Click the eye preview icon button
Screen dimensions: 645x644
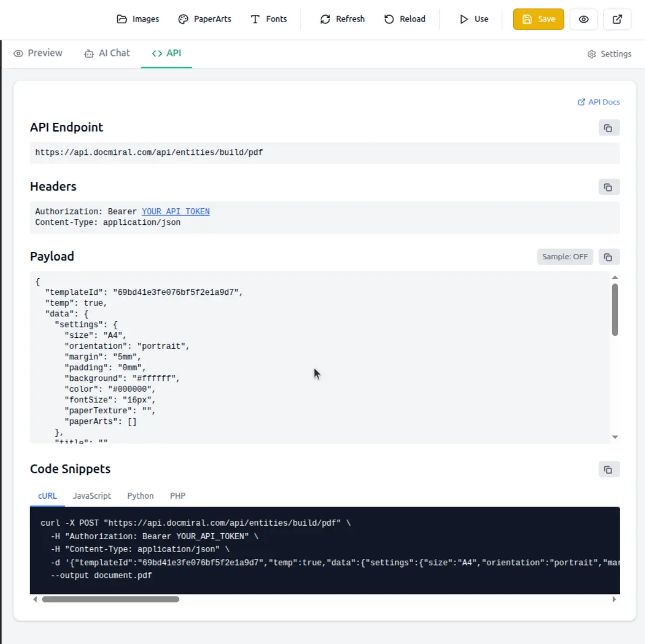tap(583, 19)
